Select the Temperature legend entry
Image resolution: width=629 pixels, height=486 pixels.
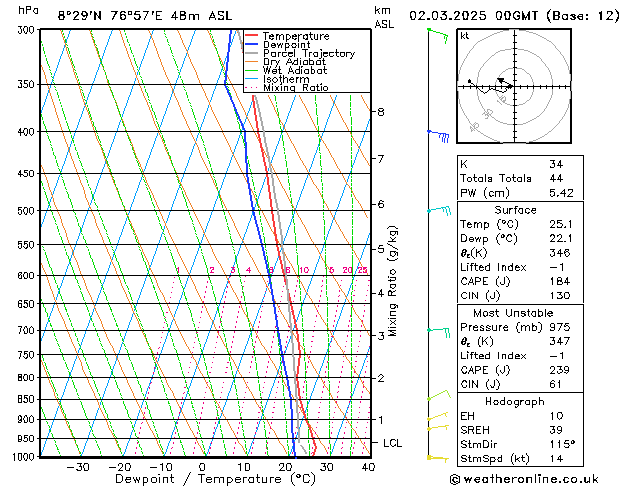tap(295, 36)
